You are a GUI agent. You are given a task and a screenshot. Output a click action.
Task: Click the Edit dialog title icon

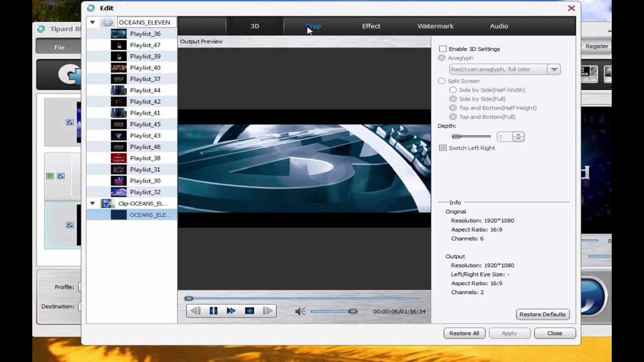pos(91,8)
